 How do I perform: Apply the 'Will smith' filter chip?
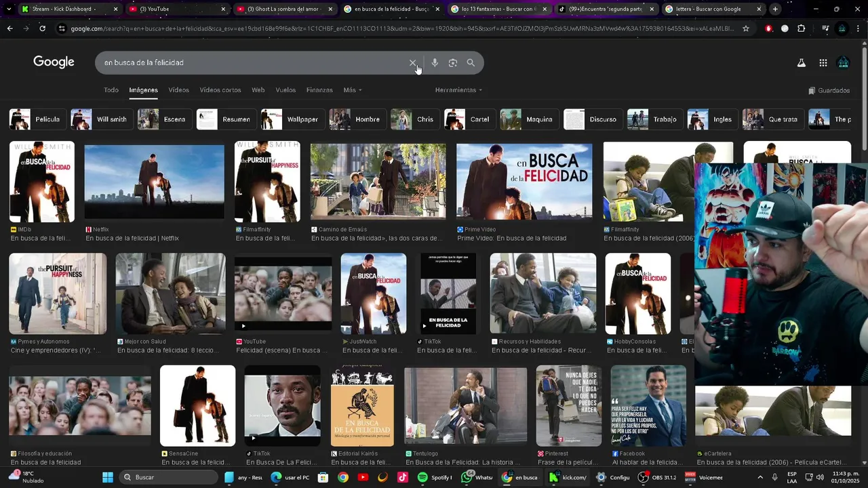point(101,119)
